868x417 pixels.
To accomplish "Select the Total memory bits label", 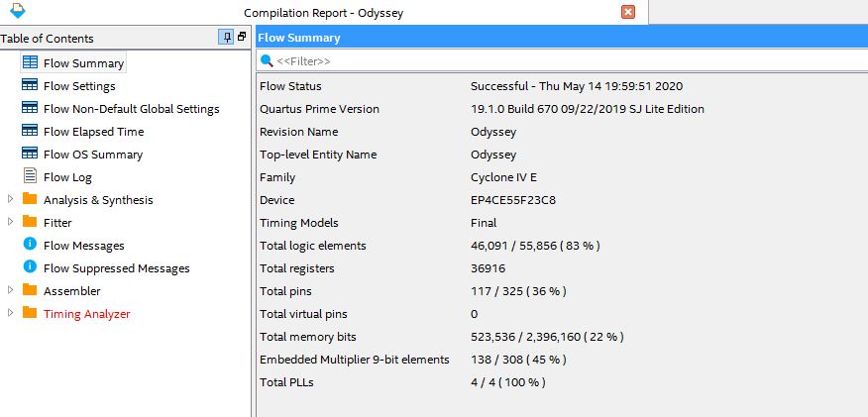I will [x=308, y=336].
